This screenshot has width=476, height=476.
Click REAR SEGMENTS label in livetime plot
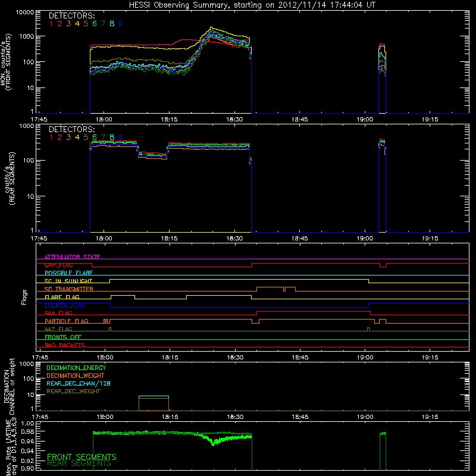79,464
